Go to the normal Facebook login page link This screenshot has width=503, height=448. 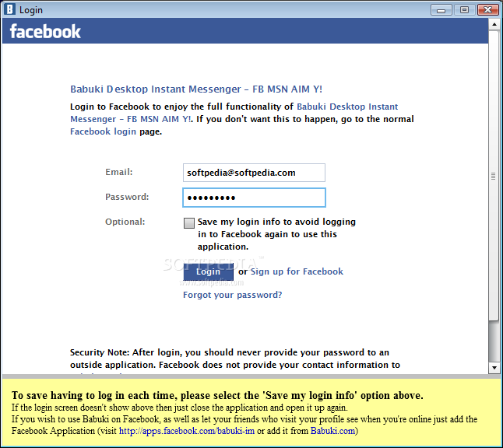coord(103,131)
